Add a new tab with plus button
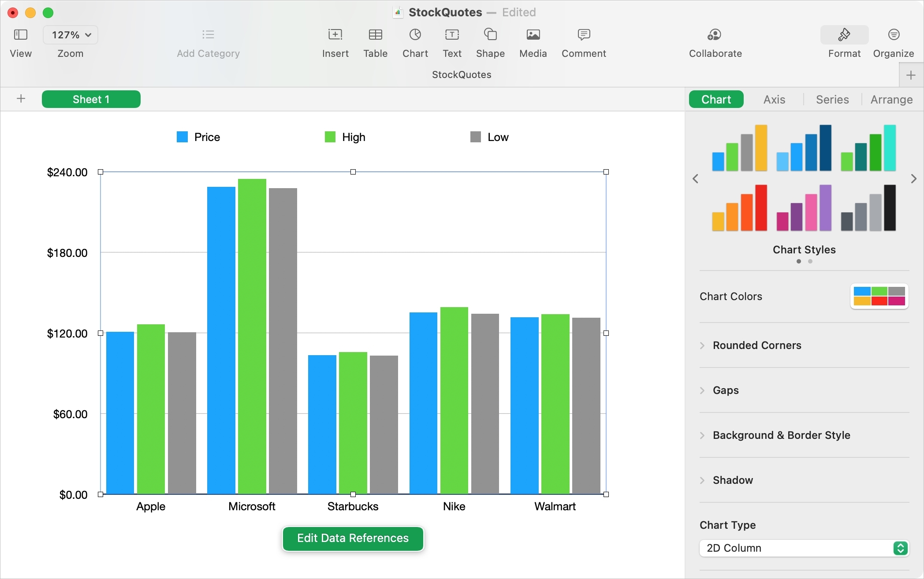The width and height of the screenshot is (924, 579). [x=911, y=75]
